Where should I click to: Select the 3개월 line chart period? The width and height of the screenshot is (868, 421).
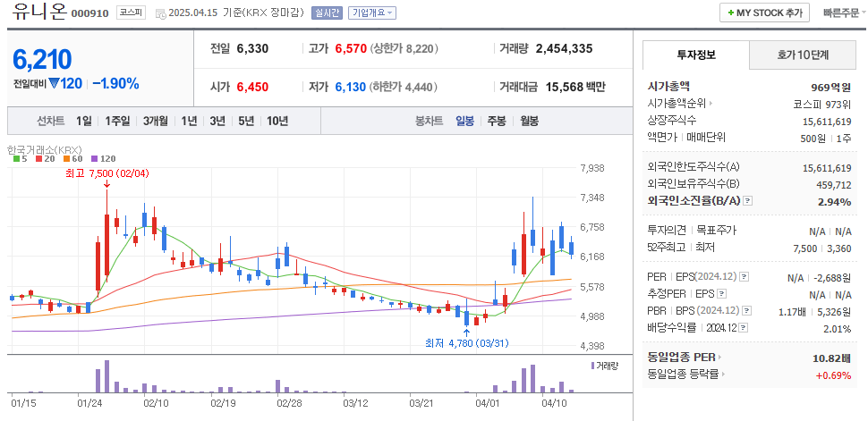point(155,122)
